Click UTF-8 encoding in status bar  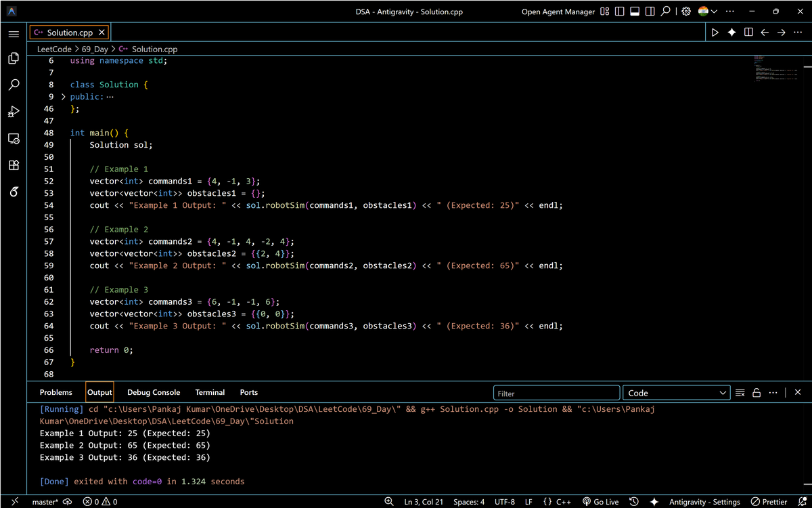tap(505, 502)
